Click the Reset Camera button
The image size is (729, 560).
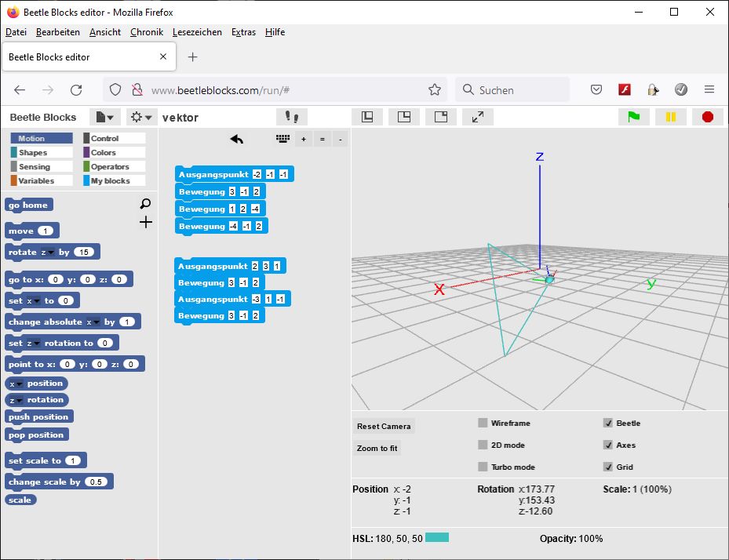click(x=384, y=426)
